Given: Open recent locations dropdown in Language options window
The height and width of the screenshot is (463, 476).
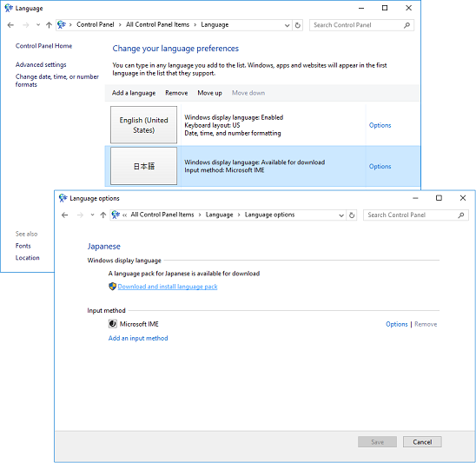Looking at the screenshot, I should click(x=92, y=215).
